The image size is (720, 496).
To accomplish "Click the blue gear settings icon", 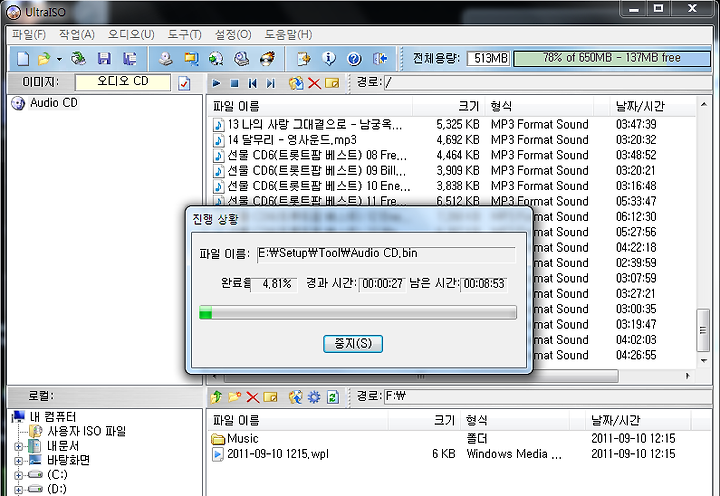I will pos(314,397).
